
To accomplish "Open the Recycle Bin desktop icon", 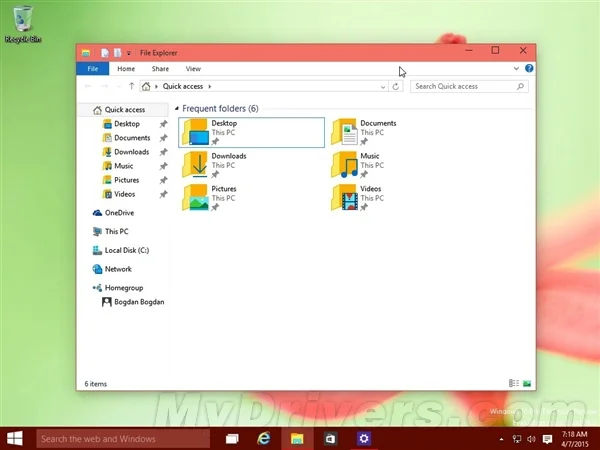I will pos(23,24).
